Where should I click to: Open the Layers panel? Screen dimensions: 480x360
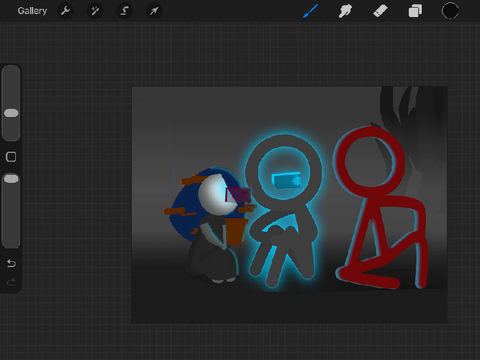[415, 11]
